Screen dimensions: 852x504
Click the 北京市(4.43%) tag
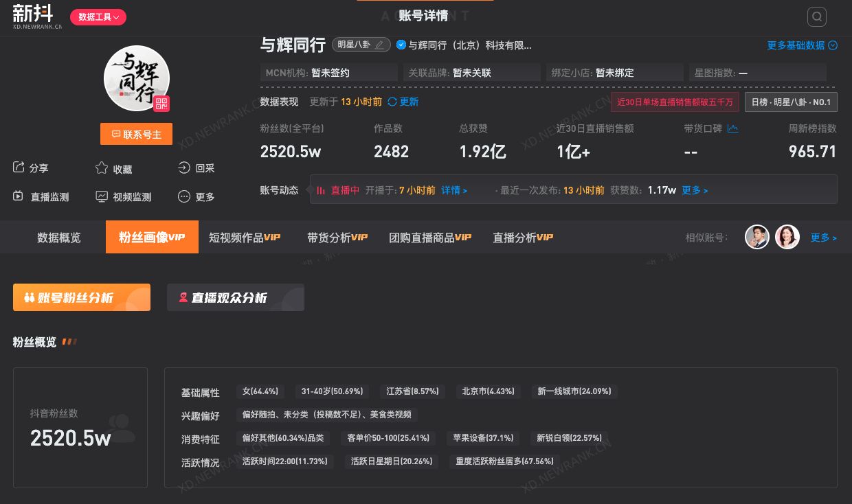pyautogui.click(x=489, y=391)
